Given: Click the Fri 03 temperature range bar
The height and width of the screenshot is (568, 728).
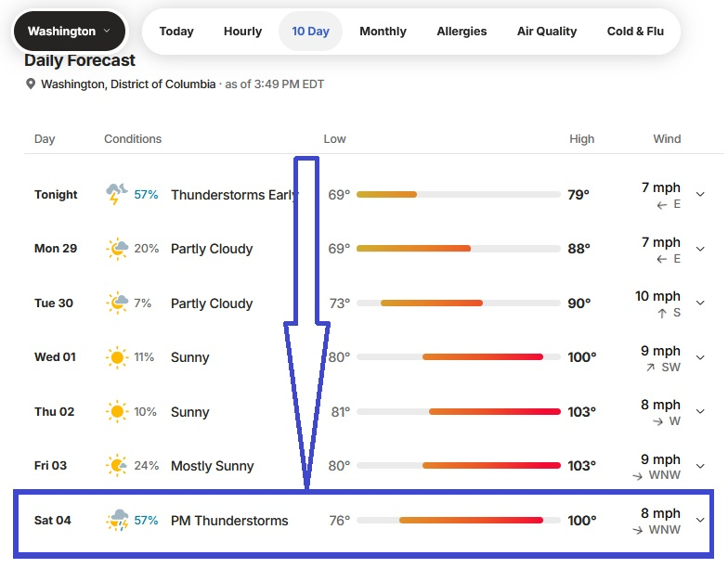Looking at the screenshot, I should [459, 466].
